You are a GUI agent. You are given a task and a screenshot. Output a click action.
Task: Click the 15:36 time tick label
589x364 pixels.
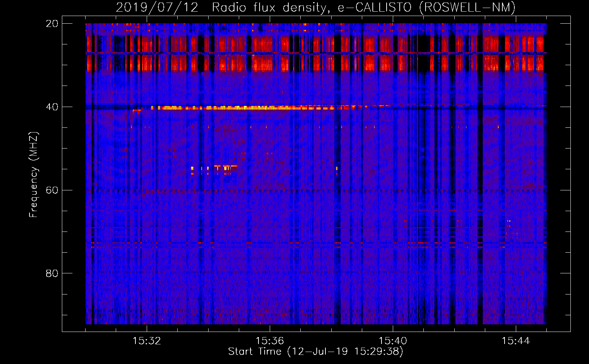pos(270,341)
